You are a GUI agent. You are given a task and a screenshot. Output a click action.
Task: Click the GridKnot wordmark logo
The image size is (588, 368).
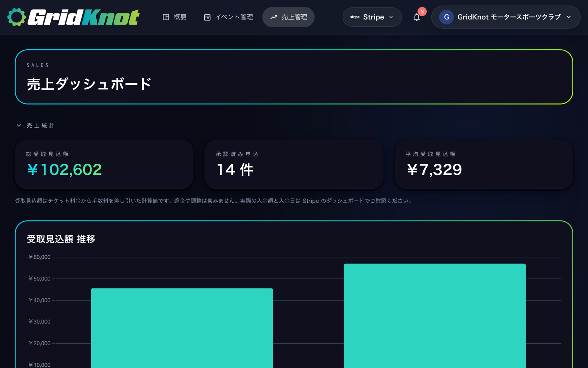(84, 17)
